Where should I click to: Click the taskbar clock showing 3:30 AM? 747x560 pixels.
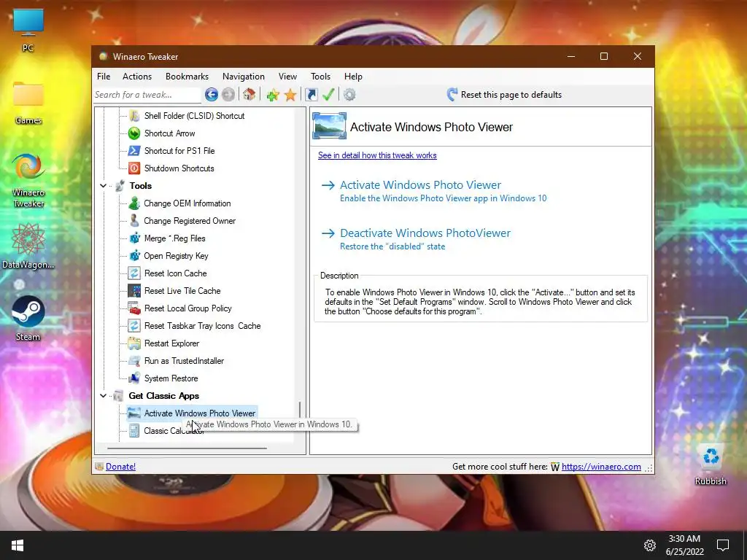(684, 545)
